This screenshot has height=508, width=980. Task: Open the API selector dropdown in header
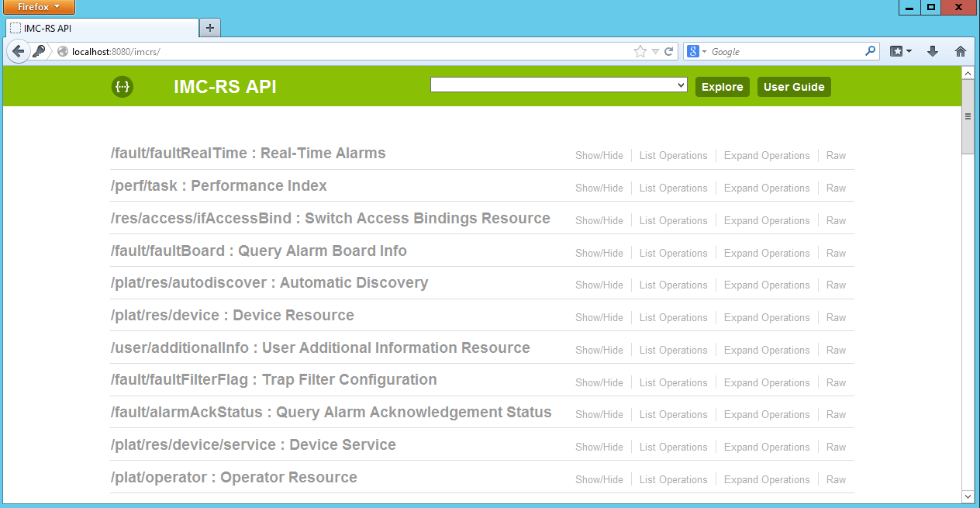pyautogui.click(x=558, y=85)
